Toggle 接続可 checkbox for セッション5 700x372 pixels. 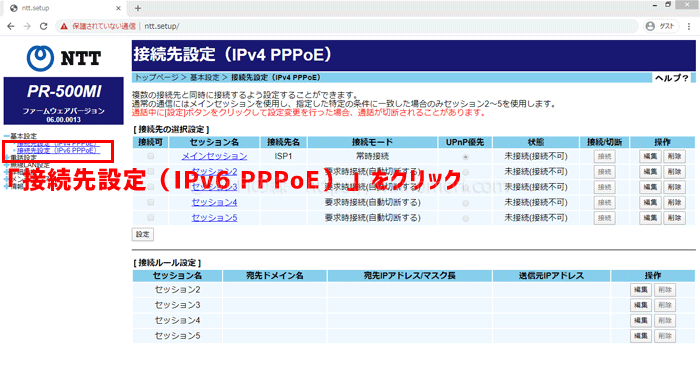click(x=150, y=217)
